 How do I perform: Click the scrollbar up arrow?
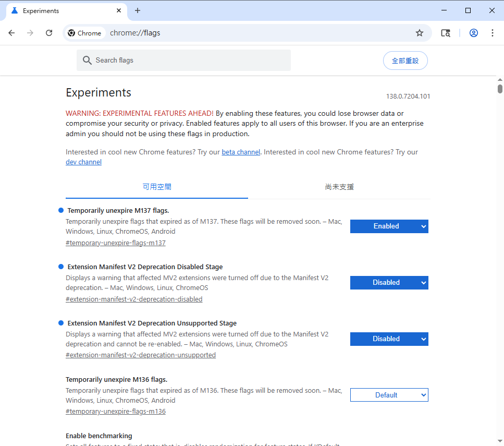(500, 79)
